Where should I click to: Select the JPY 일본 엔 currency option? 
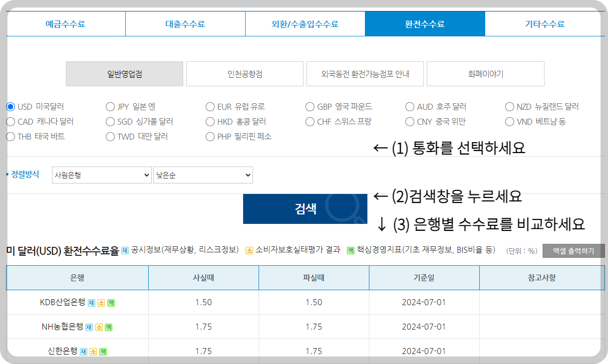[110, 106]
